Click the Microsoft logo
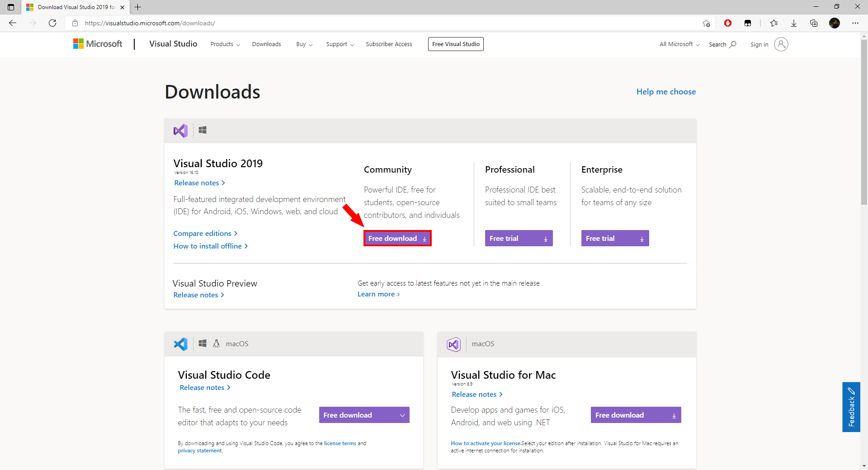The height and width of the screenshot is (470, 868). tap(98, 44)
